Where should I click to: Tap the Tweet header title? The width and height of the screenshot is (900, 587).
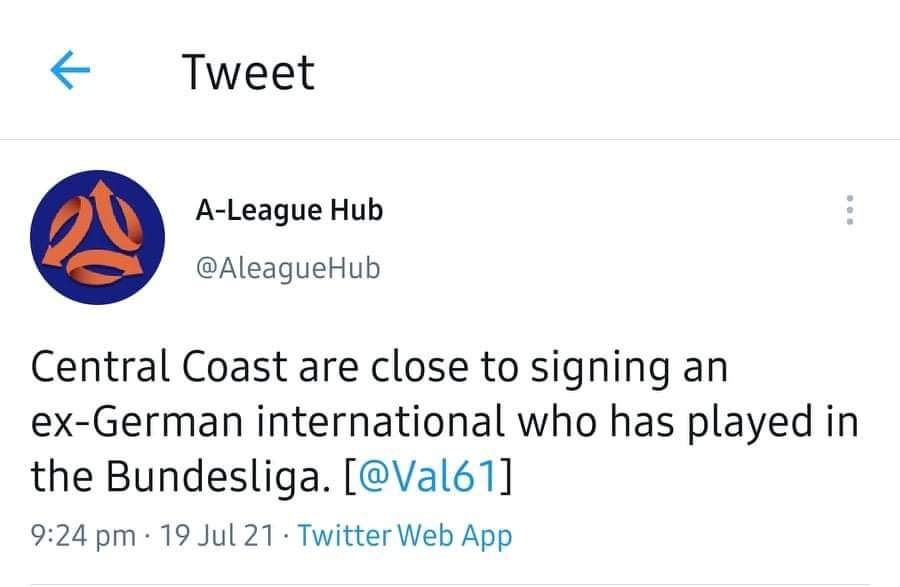pyautogui.click(x=248, y=72)
